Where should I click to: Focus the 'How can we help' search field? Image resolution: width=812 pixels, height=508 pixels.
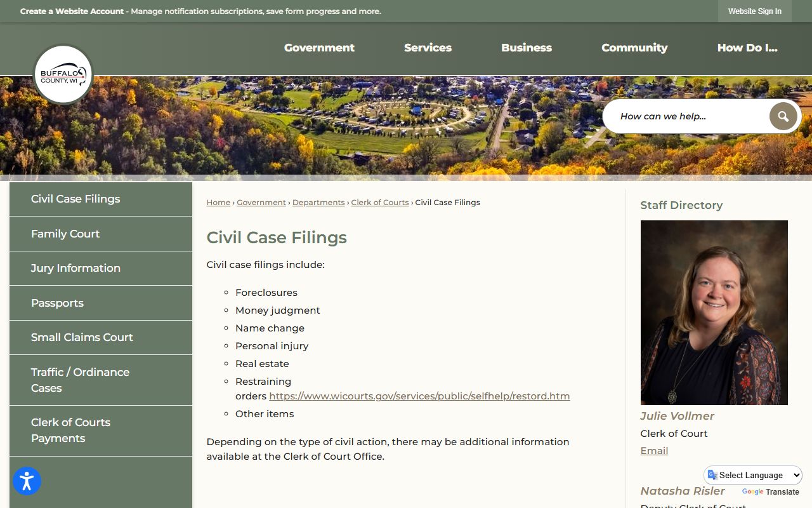[x=691, y=116]
